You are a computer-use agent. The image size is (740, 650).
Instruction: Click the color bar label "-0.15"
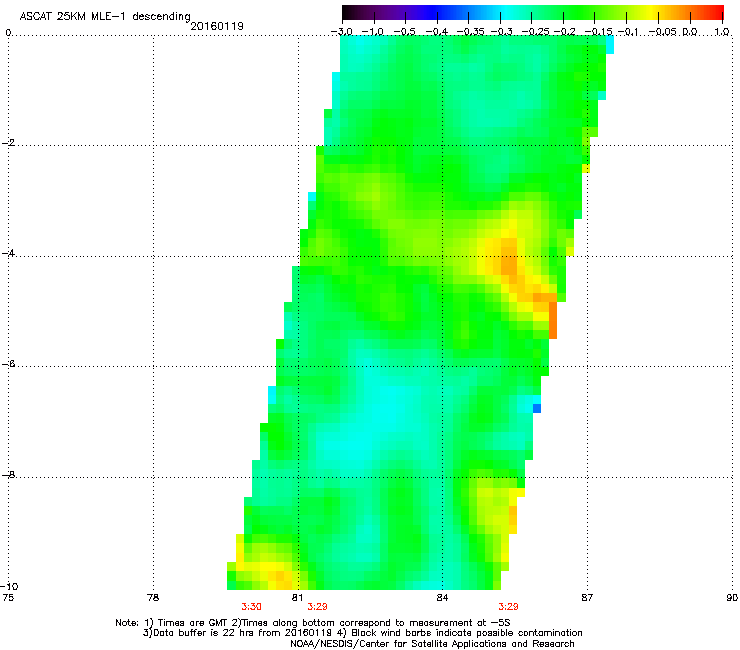(598, 32)
